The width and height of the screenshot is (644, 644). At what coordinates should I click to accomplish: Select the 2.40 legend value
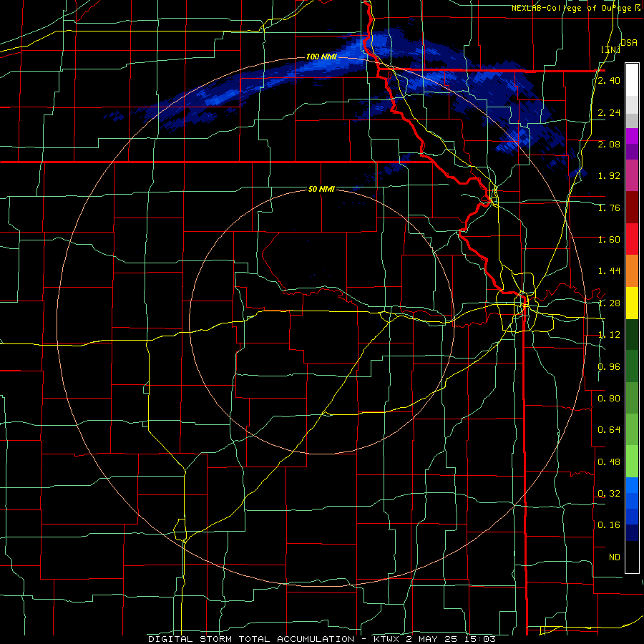tap(609, 80)
